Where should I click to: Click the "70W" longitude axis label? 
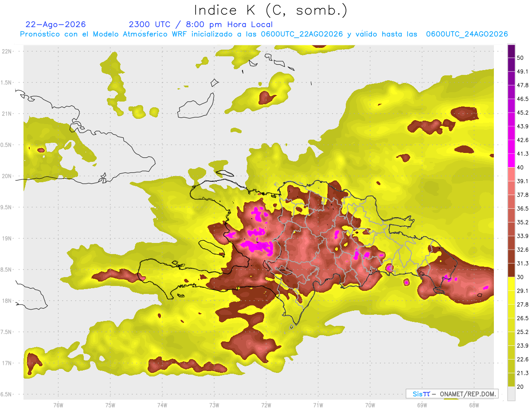(x=370, y=405)
